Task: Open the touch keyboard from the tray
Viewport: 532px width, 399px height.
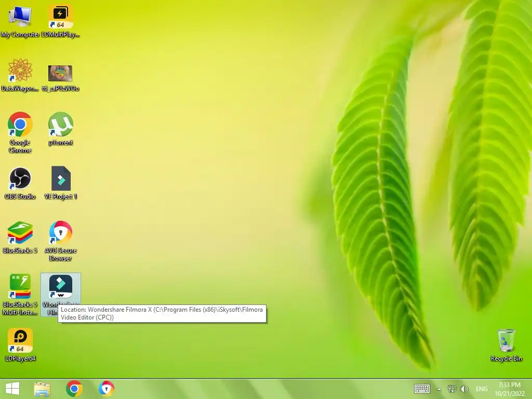Action: pos(422,389)
